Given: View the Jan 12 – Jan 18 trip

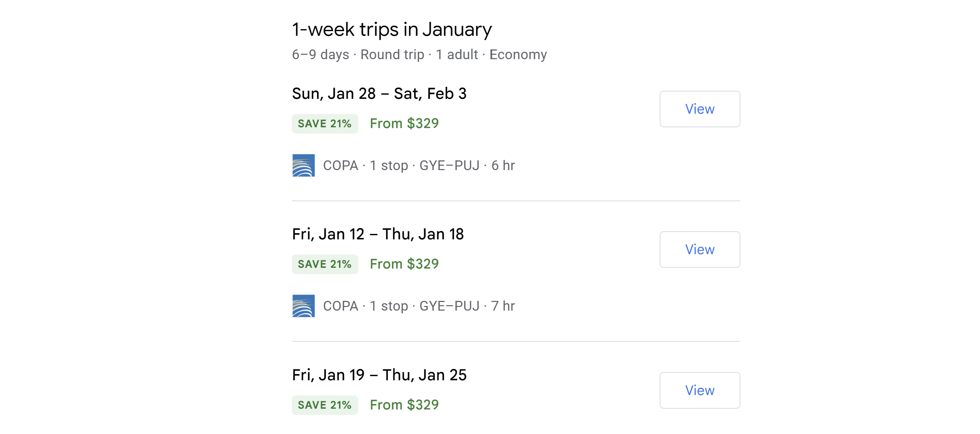Looking at the screenshot, I should [699, 250].
